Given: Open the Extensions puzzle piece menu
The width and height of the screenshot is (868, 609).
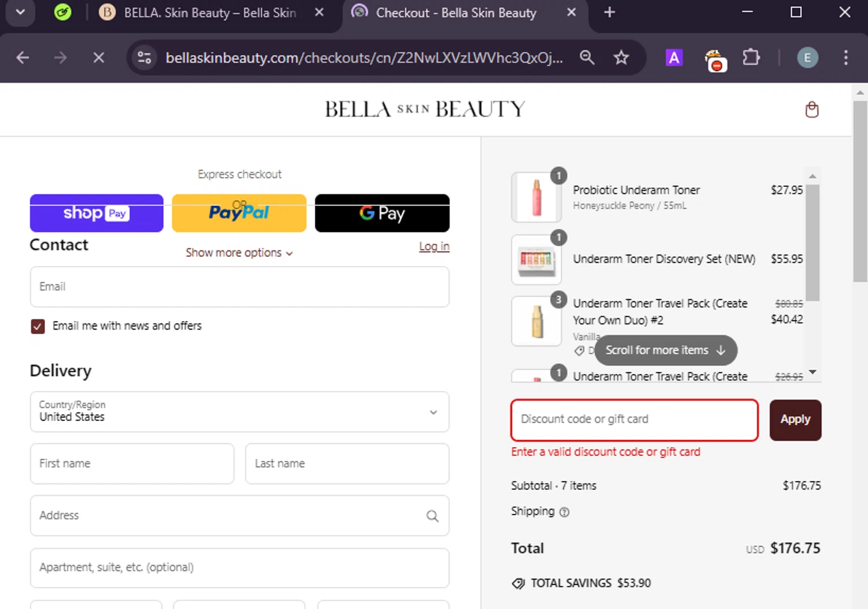Looking at the screenshot, I should point(751,57).
